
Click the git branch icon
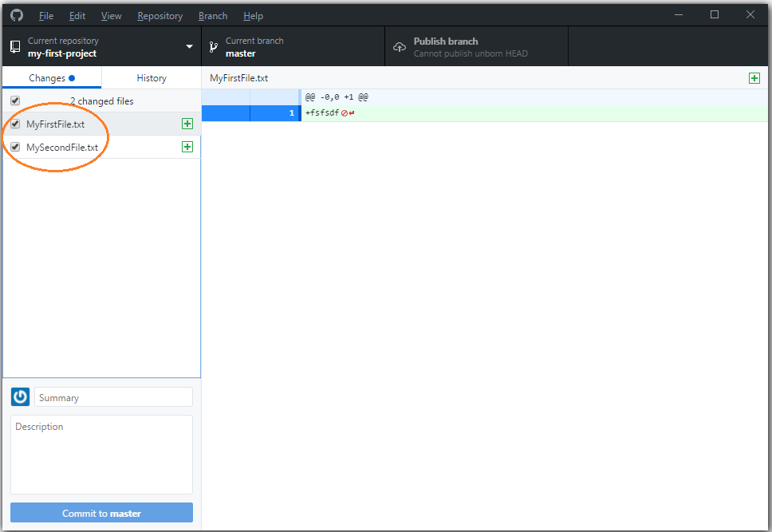[x=213, y=47]
